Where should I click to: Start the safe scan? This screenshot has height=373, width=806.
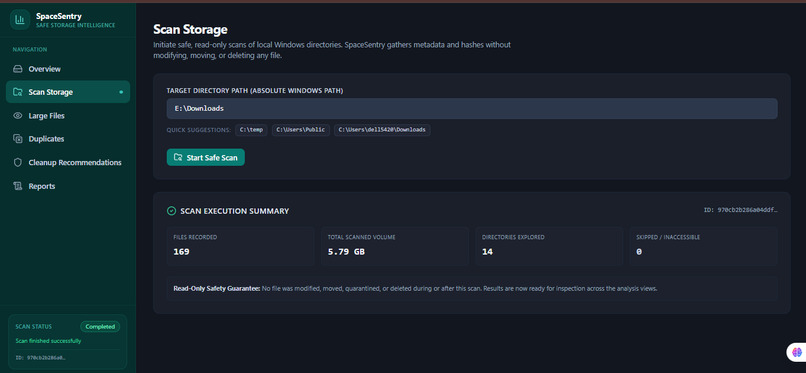pos(206,157)
